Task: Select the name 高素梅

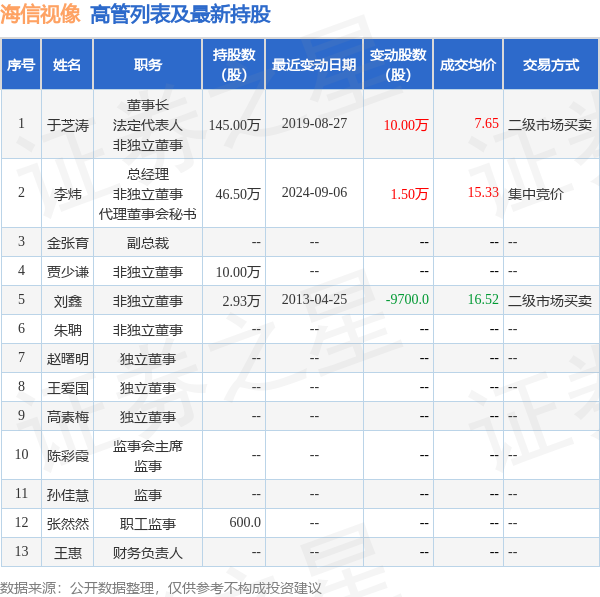Action: [x=68, y=417]
